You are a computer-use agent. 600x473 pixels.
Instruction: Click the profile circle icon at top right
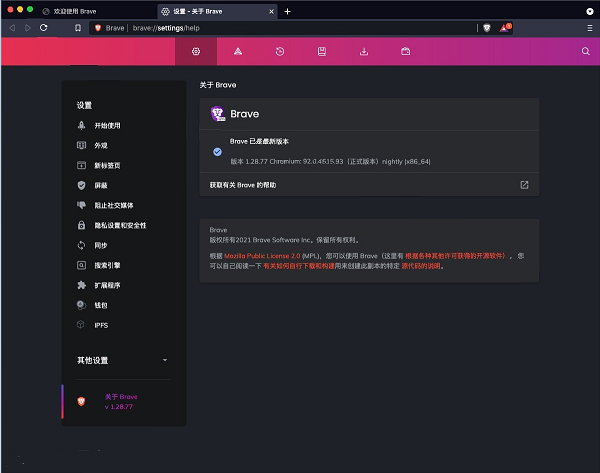[590, 11]
